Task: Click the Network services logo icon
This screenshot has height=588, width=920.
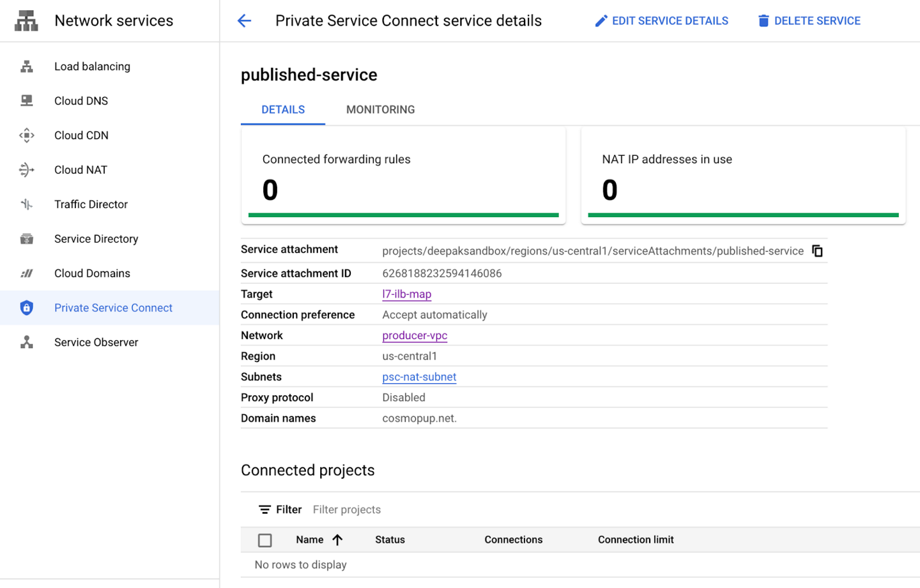Action: pos(26,20)
